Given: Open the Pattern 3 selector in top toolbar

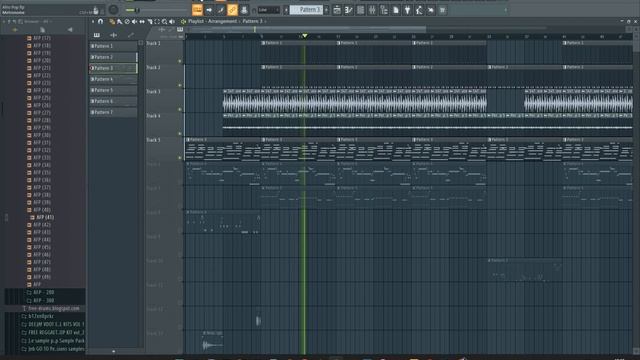Looking at the screenshot, I should 307,10.
